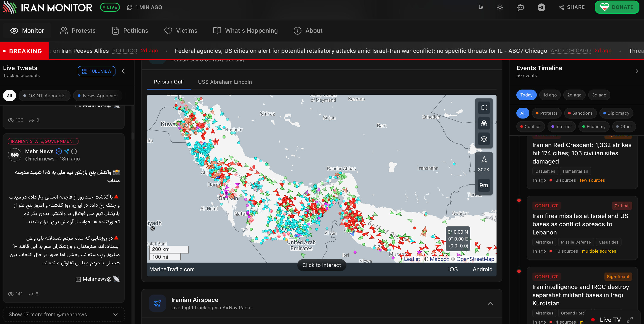644x324 pixels.
Task: Click Mehr News Telegram icon beside its name
Action: tap(67, 151)
